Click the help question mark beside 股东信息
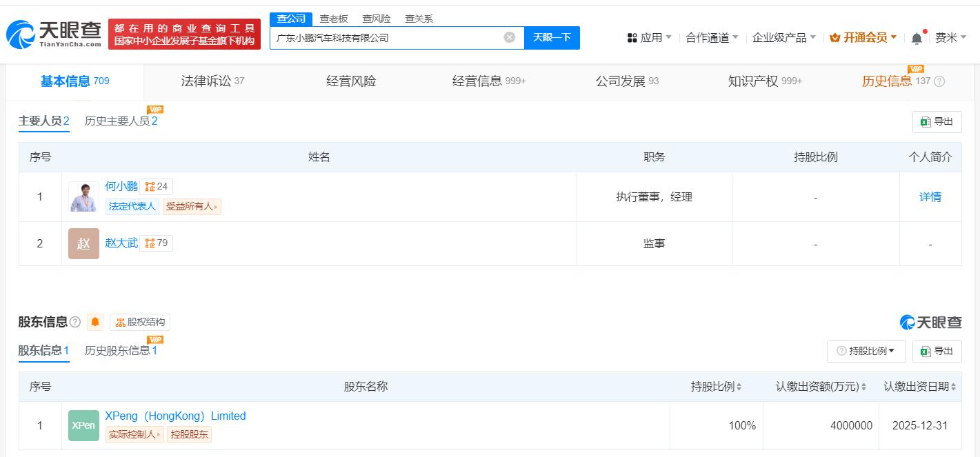The width and height of the screenshot is (980, 457). click(76, 322)
